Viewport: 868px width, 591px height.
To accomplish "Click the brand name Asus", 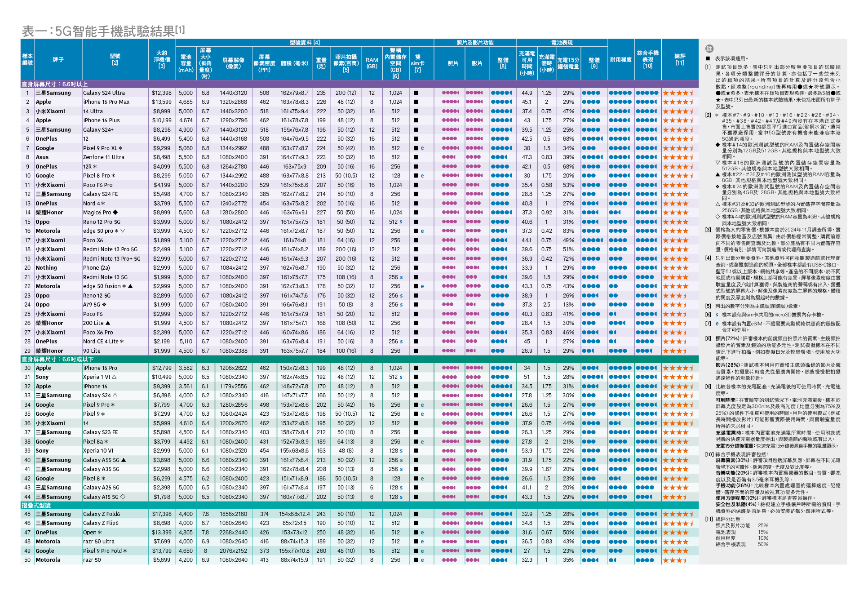I will [42, 157].
